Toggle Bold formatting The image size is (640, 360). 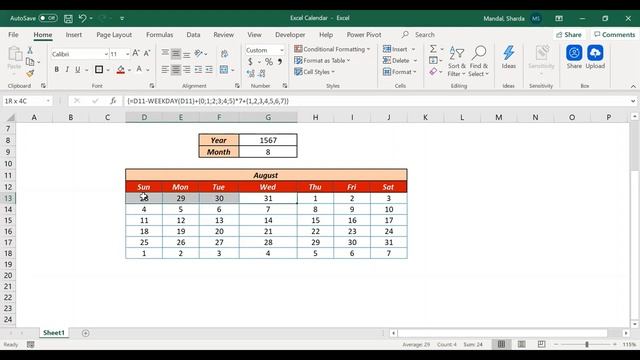pyautogui.click(x=56, y=70)
